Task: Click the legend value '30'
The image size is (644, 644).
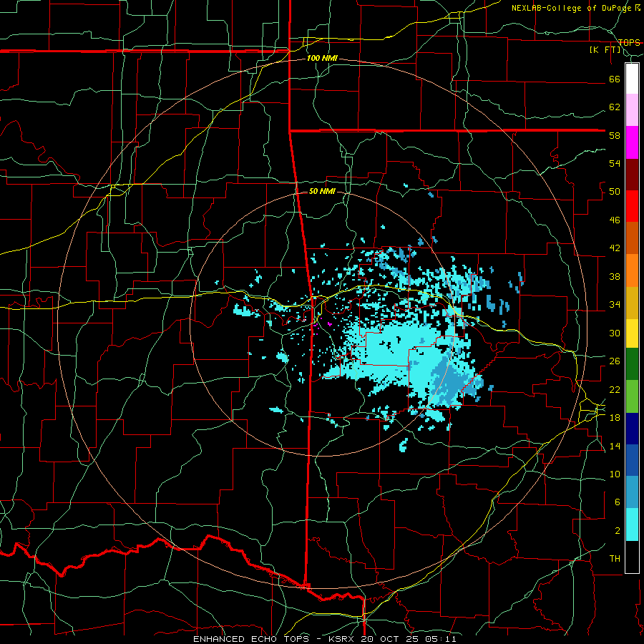Action: (615, 333)
